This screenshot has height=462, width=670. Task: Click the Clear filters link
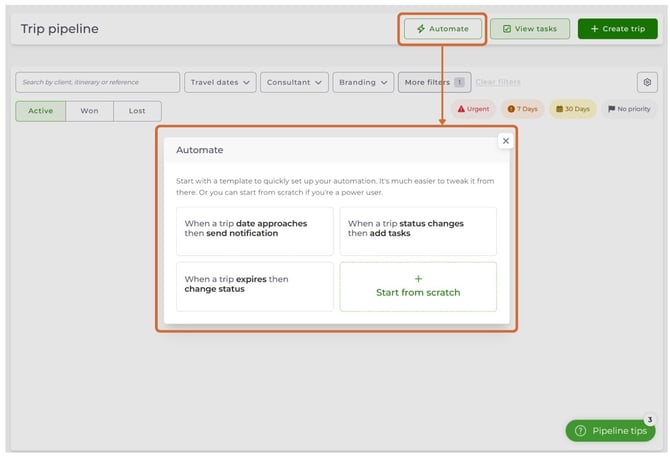(498, 82)
